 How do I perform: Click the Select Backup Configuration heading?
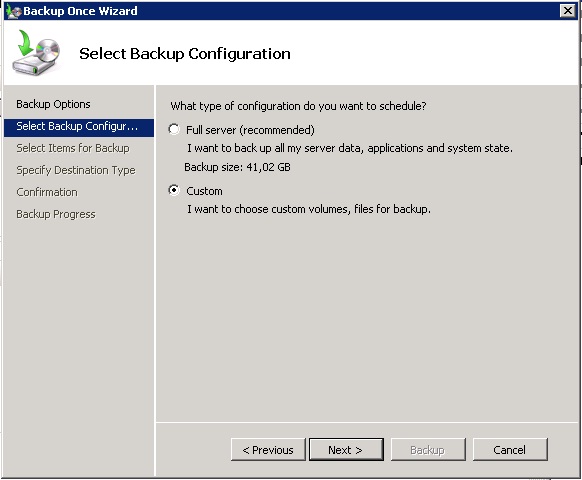point(184,53)
